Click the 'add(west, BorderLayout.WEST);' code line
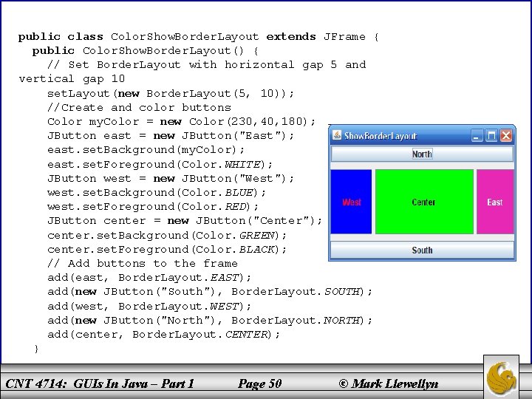The image size is (532, 399). (x=149, y=307)
